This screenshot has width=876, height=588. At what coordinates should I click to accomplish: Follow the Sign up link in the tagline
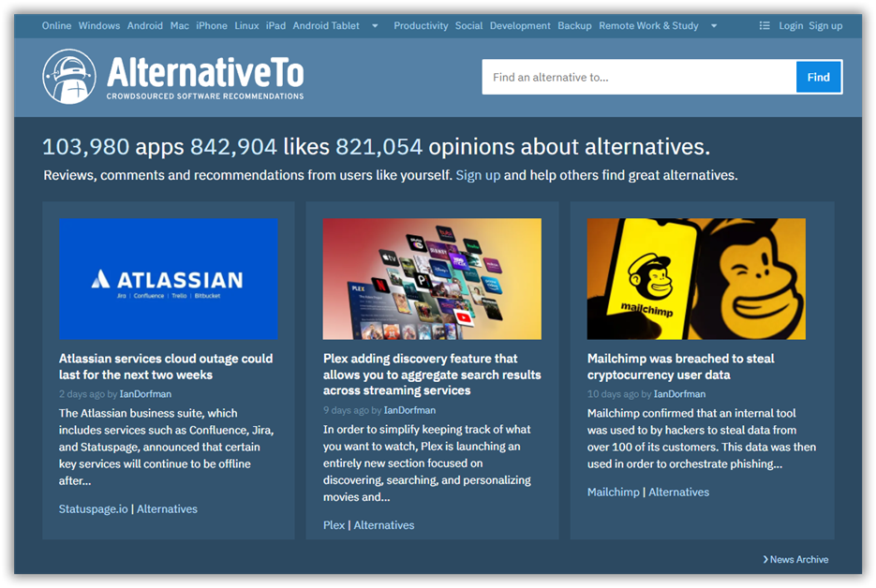coord(478,175)
